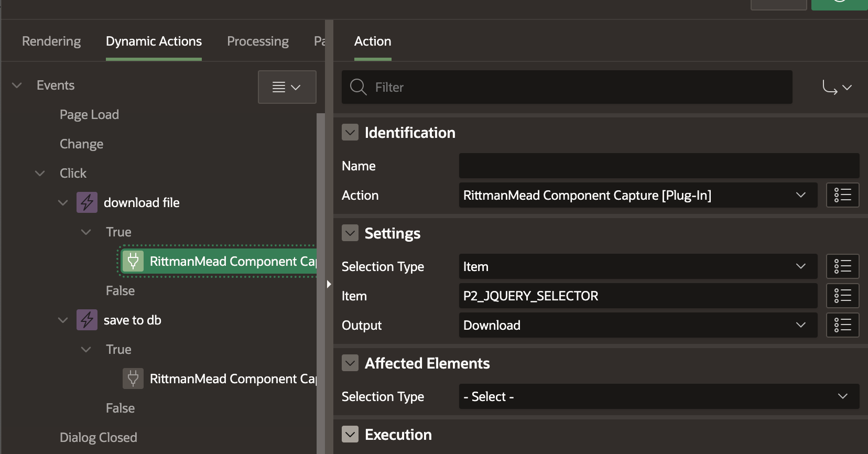Select the Change event node
The height and width of the screenshot is (454, 868).
click(81, 144)
